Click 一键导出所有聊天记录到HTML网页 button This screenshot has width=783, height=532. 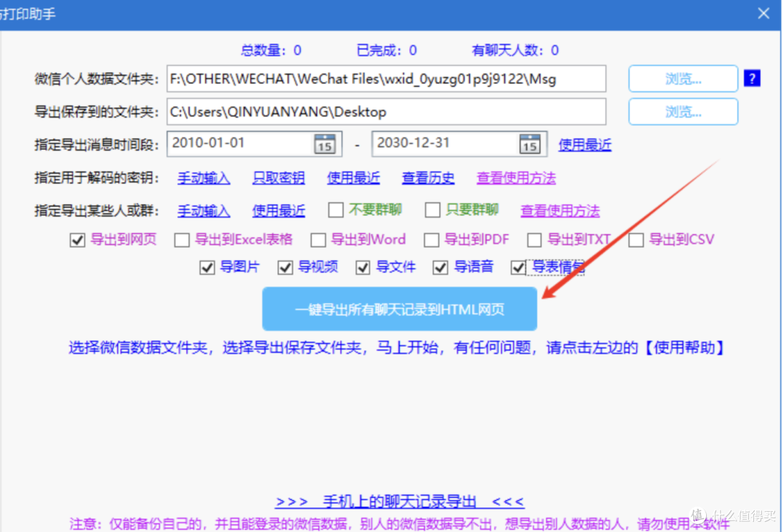pyautogui.click(x=399, y=309)
